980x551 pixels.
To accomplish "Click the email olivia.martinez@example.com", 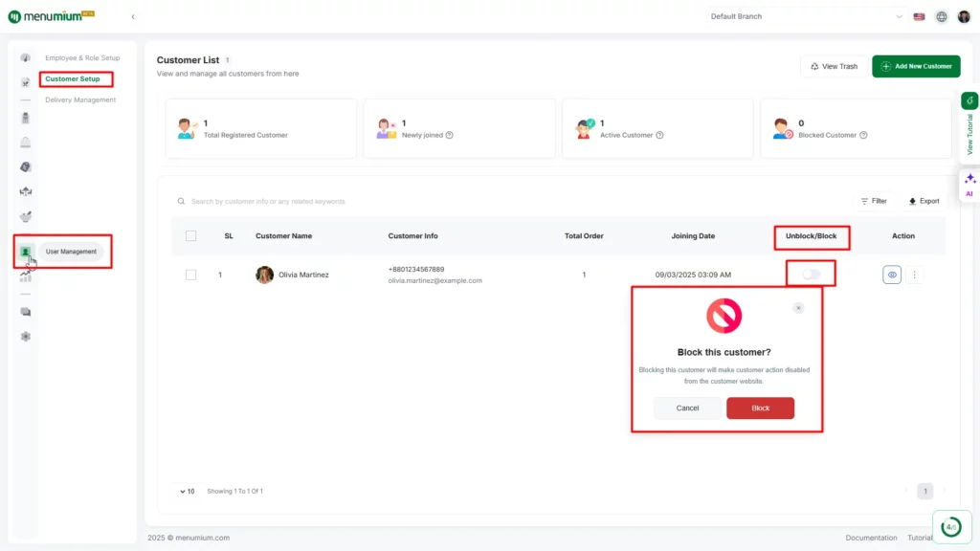I will point(435,280).
